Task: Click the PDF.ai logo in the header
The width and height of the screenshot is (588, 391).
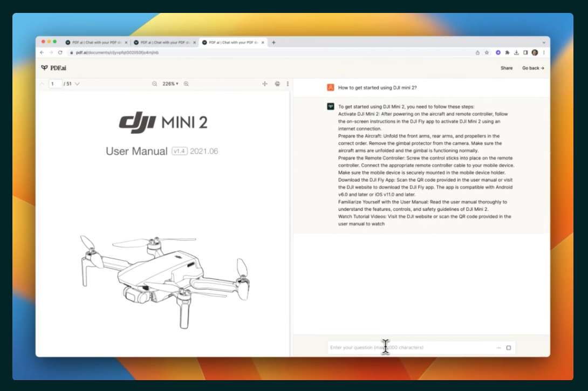Action: pos(53,68)
